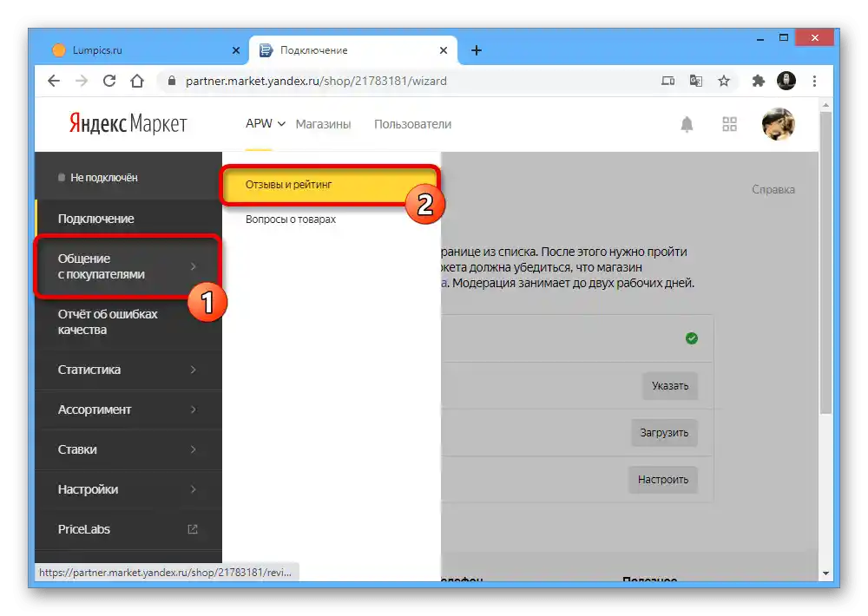Click the green check status icon

point(692,338)
